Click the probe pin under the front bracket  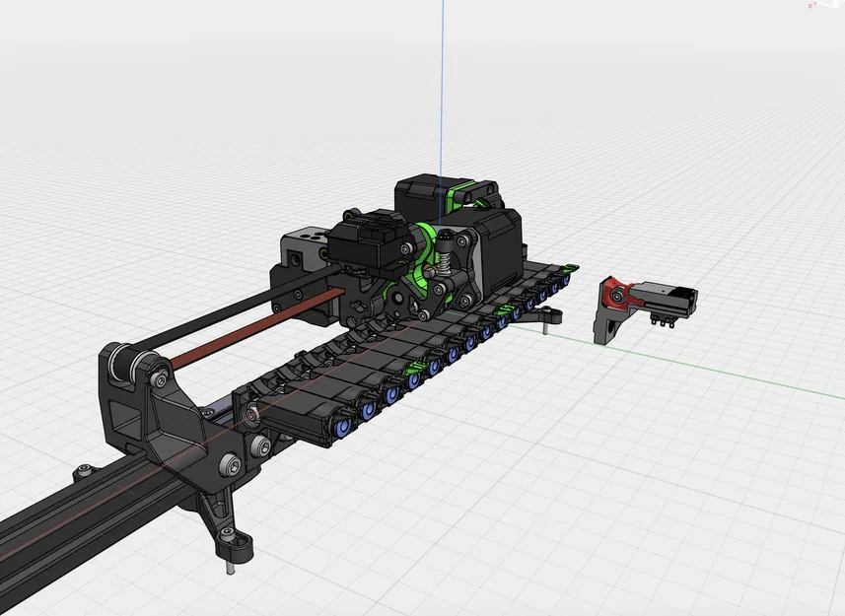[230, 568]
